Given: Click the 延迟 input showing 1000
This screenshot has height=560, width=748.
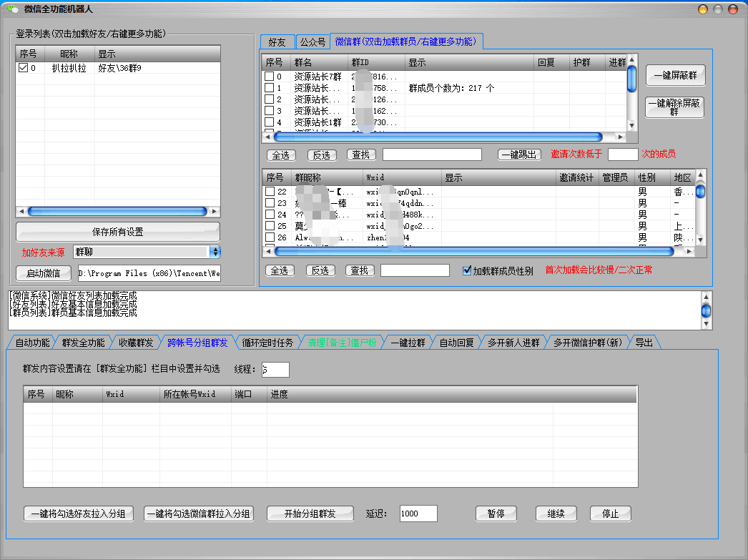Looking at the screenshot, I should 419,513.
